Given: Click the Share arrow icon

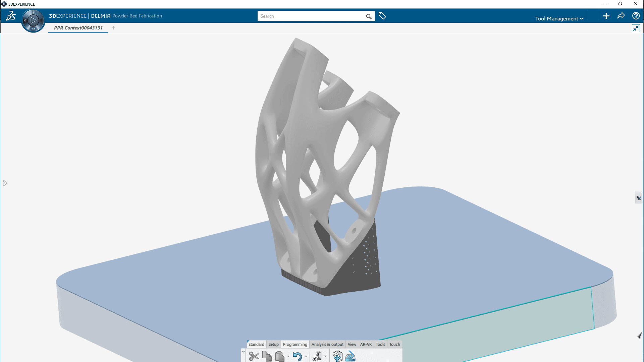Looking at the screenshot, I should coord(621,16).
